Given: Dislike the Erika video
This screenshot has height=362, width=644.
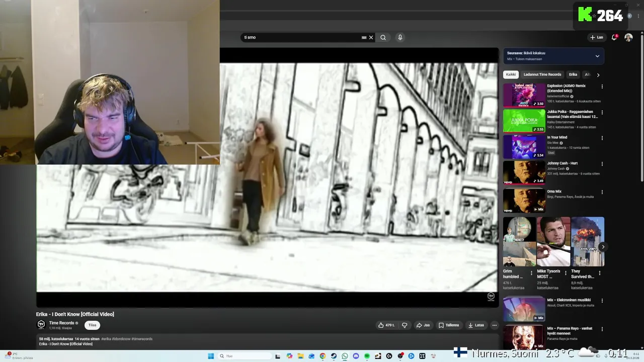Looking at the screenshot, I should coord(405,325).
